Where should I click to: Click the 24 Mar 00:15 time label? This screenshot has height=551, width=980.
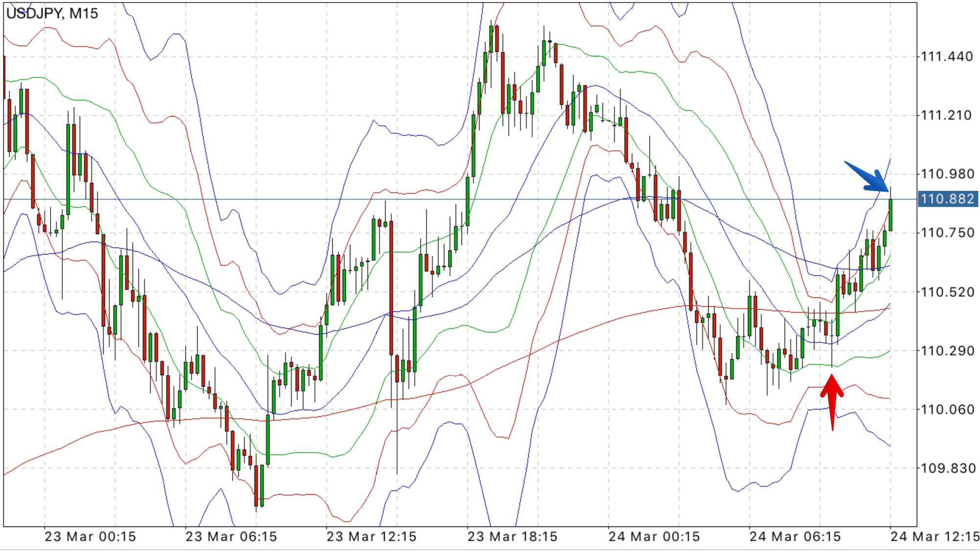pyautogui.click(x=654, y=537)
